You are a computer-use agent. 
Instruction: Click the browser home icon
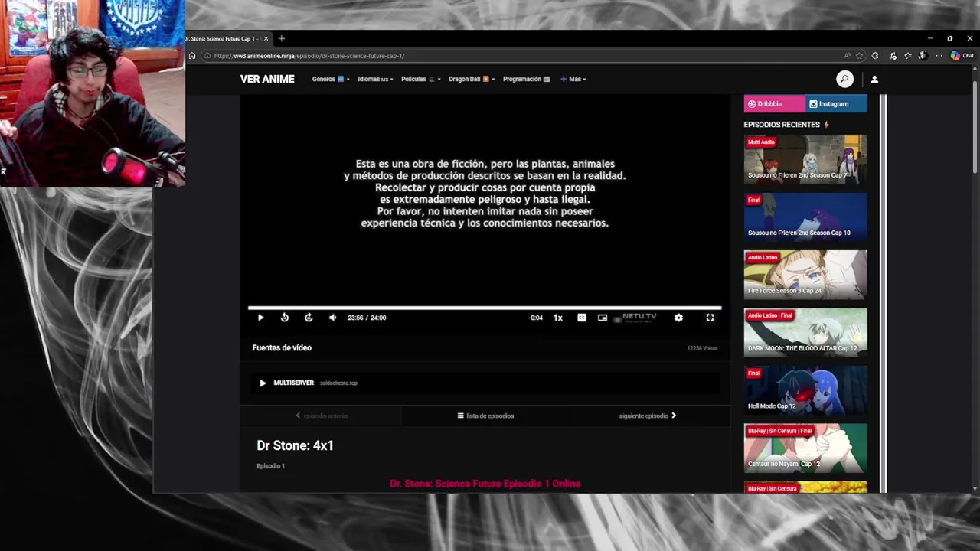pos(192,56)
